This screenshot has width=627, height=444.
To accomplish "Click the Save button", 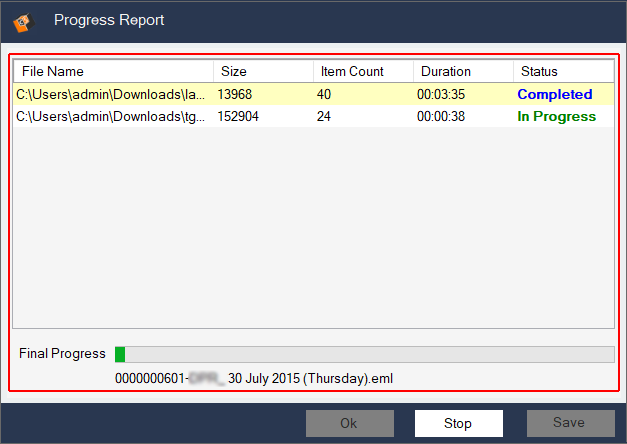I will click(570, 423).
